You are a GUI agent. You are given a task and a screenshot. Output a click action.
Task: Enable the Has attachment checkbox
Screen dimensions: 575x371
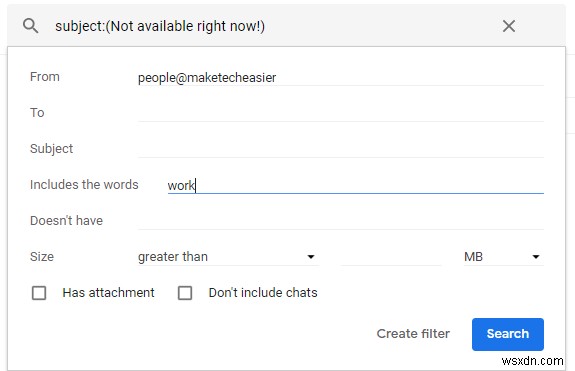click(39, 293)
